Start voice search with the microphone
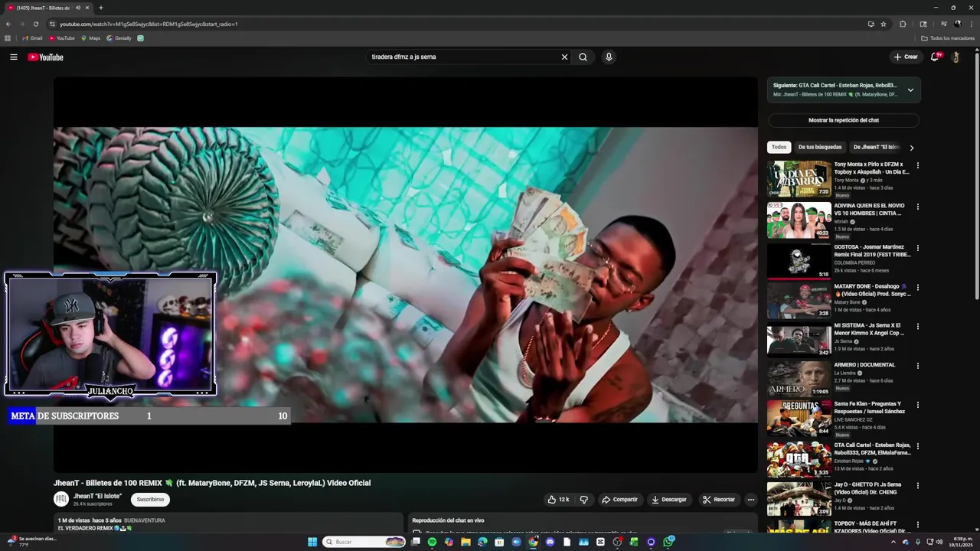980x551 pixels. (x=609, y=57)
